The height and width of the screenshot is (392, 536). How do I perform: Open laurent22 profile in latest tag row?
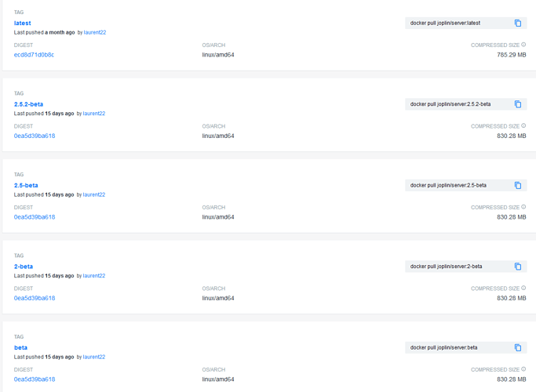pos(95,32)
